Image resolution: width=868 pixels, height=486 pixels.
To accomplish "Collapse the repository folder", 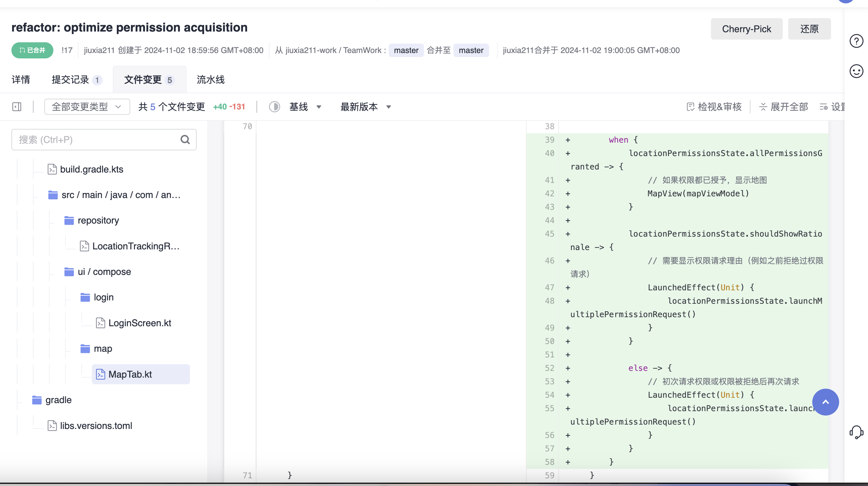I will 98,221.
